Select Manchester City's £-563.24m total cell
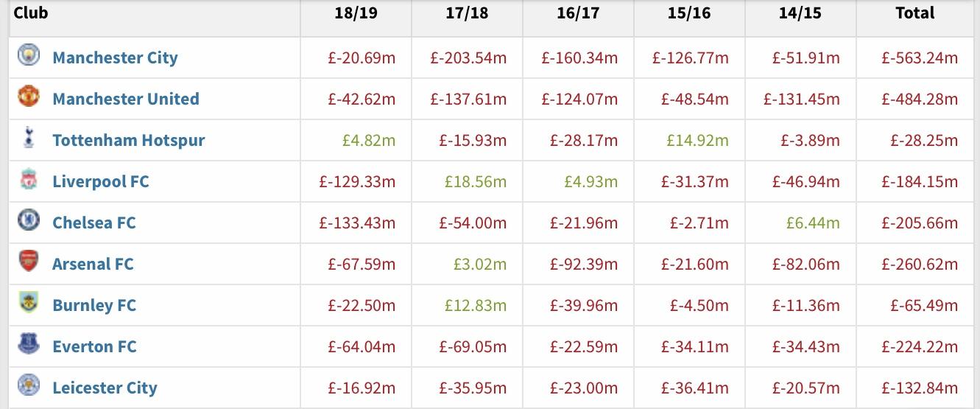Image resolution: width=980 pixels, height=409 pixels. point(920,57)
